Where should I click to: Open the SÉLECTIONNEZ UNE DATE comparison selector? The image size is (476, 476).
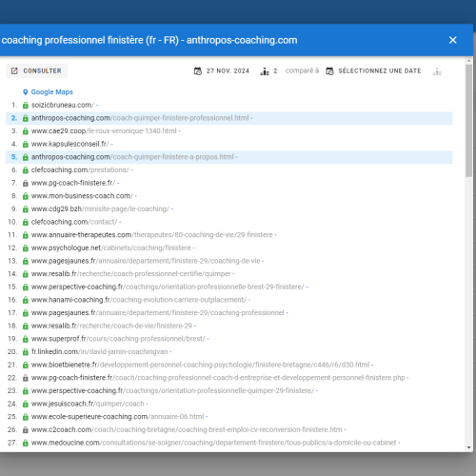click(373, 70)
